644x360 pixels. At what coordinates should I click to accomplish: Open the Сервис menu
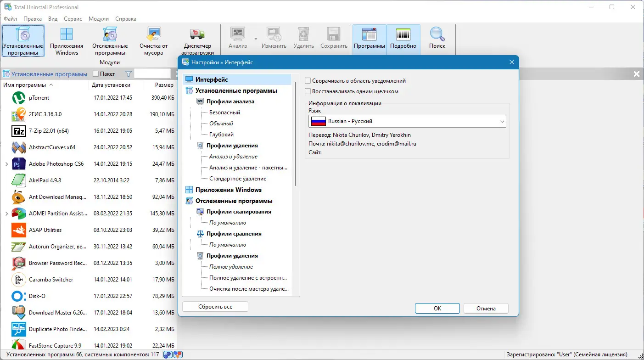pyautogui.click(x=73, y=19)
